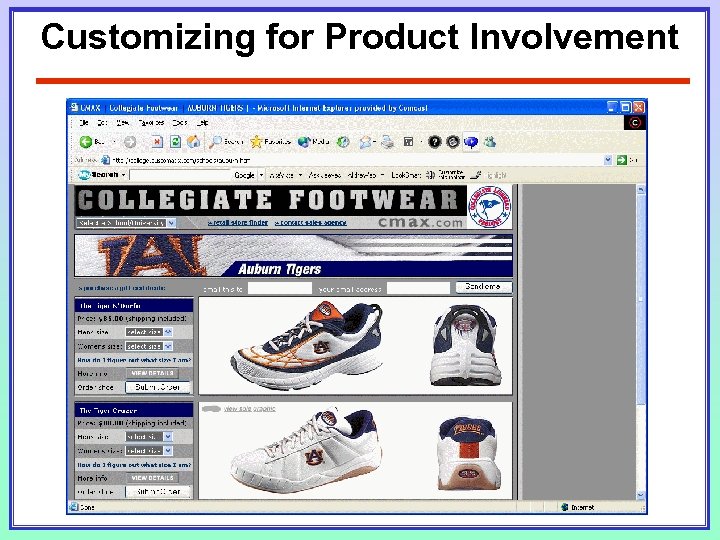Expand the MySearch dropdown arrow
Image resolution: width=720 pixels, height=540 pixels.
point(123,175)
